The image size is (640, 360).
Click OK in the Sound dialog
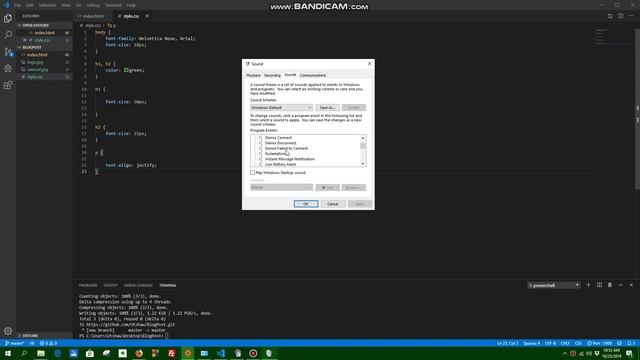click(306, 204)
